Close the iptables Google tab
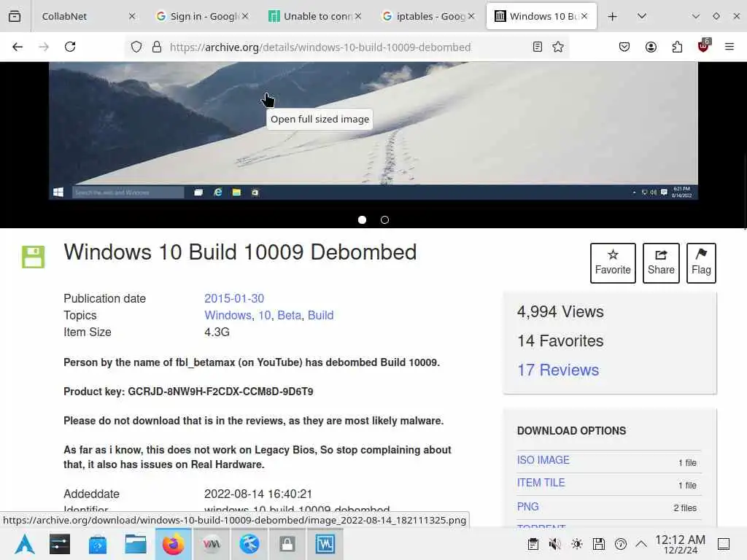 click(471, 16)
